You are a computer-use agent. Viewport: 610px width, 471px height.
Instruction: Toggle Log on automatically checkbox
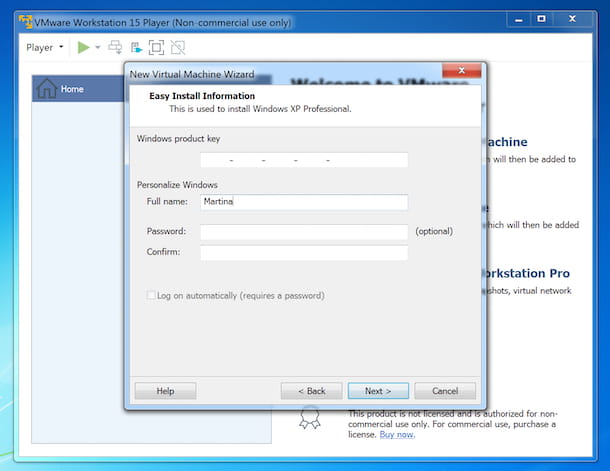151,295
